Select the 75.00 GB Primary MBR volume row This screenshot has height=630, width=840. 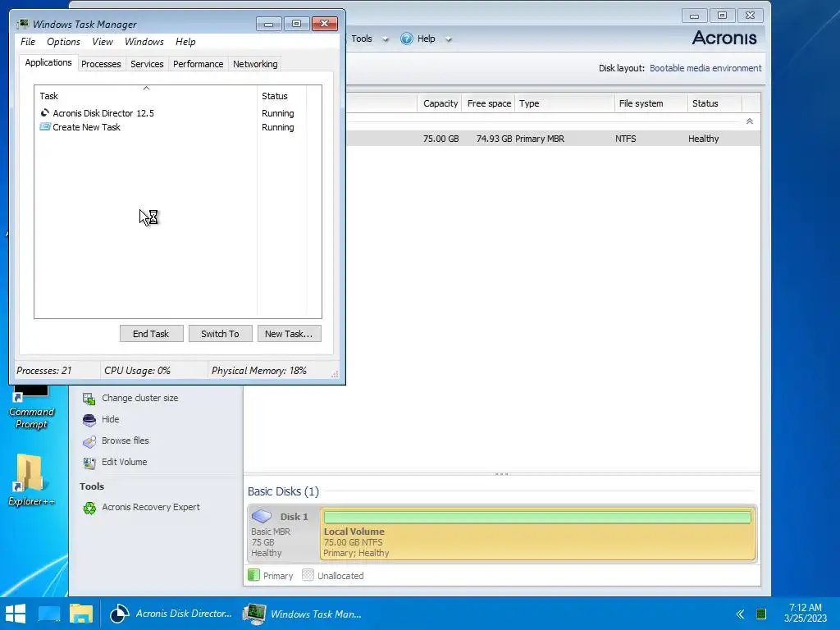pyautogui.click(x=553, y=139)
